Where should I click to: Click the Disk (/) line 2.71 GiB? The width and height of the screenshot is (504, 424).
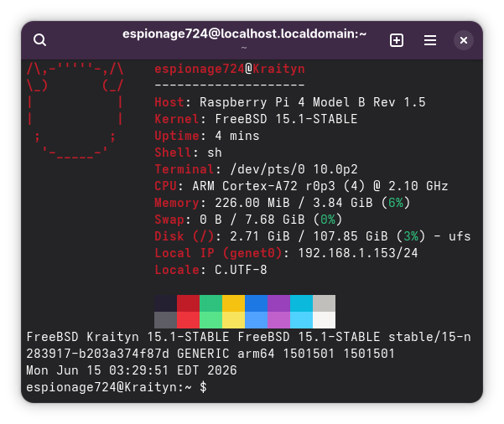pyautogui.click(x=313, y=236)
